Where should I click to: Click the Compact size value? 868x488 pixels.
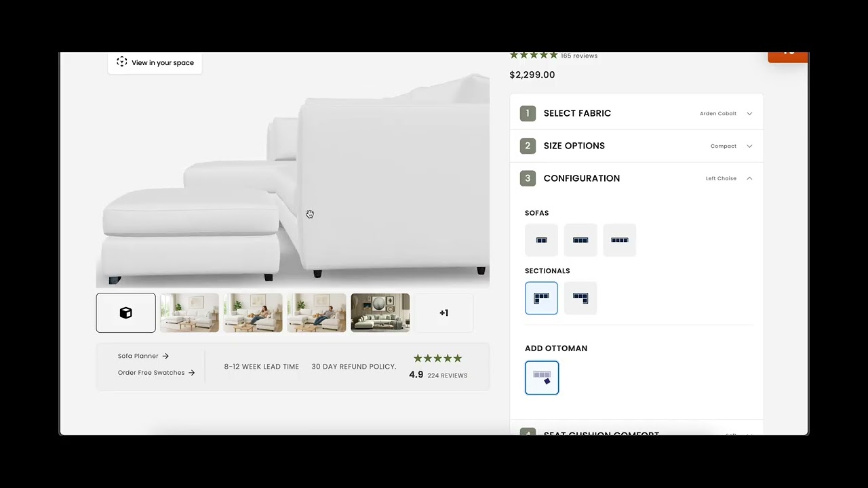tap(724, 146)
